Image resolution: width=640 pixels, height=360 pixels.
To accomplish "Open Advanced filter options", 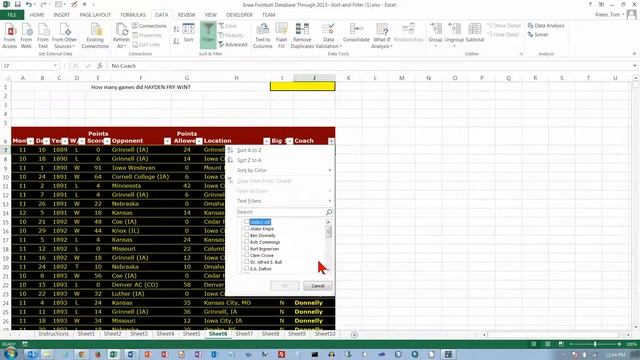I will pos(233,44).
